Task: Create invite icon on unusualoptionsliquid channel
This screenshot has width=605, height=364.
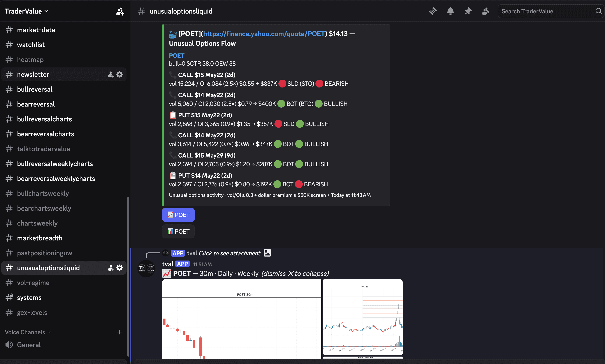Action: tap(111, 268)
